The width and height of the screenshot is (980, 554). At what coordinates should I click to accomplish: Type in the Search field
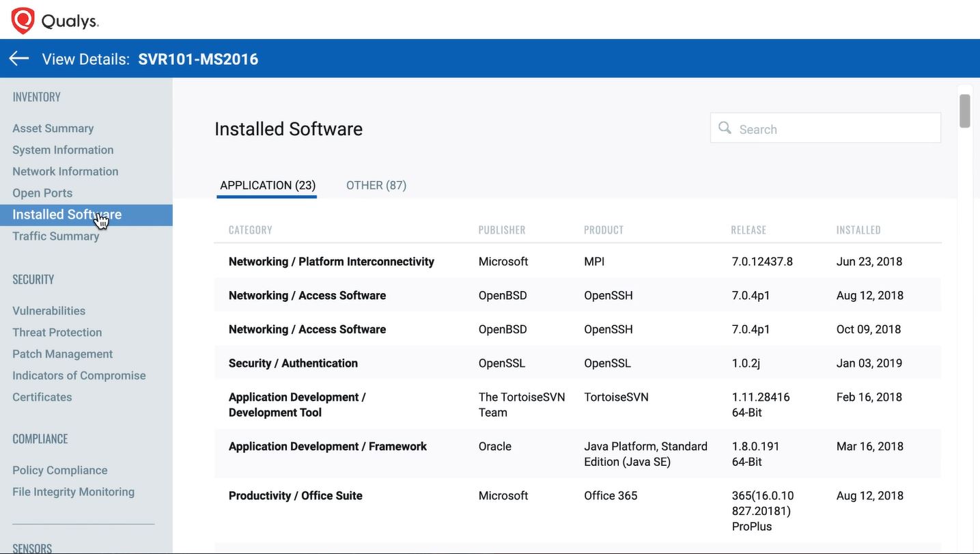pos(833,129)
